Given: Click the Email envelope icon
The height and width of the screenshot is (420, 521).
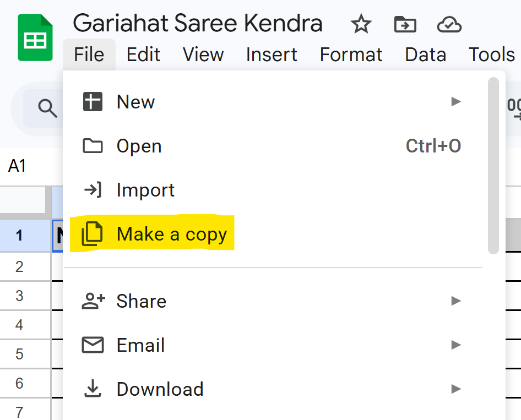Looking at the screenshot, I should point(93,345).
